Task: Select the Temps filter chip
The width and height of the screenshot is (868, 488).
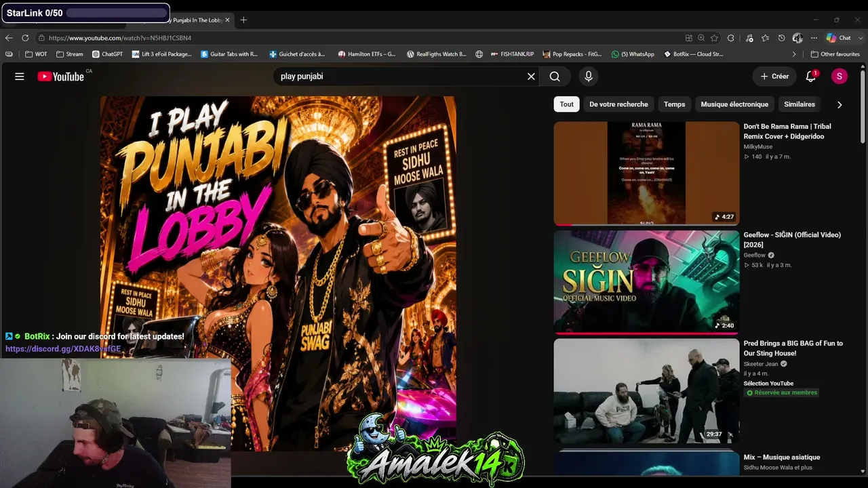Action: pos(674,104)
